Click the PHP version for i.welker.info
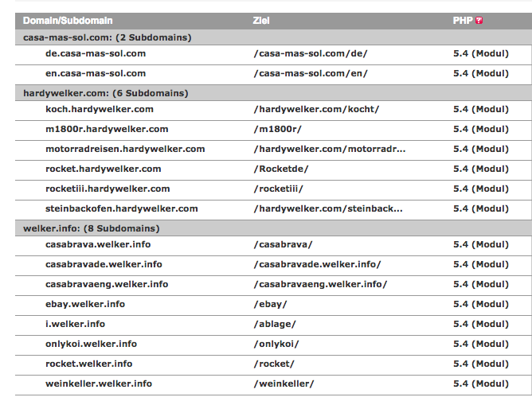Image resolution: width=532 pixels, height=405 pixels. [x=481, y=324]
